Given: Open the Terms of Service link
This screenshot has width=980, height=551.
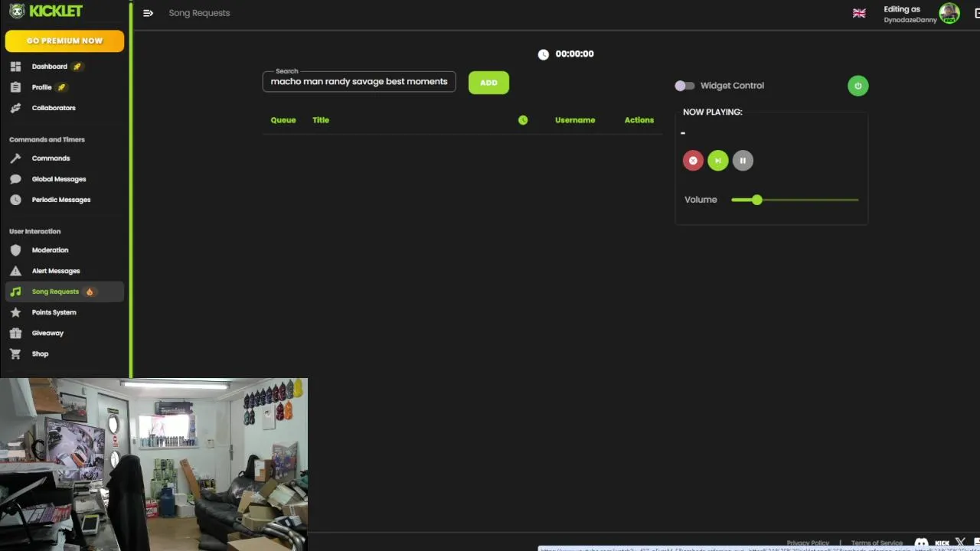Looking at the screenshot, I should (877, 543).
